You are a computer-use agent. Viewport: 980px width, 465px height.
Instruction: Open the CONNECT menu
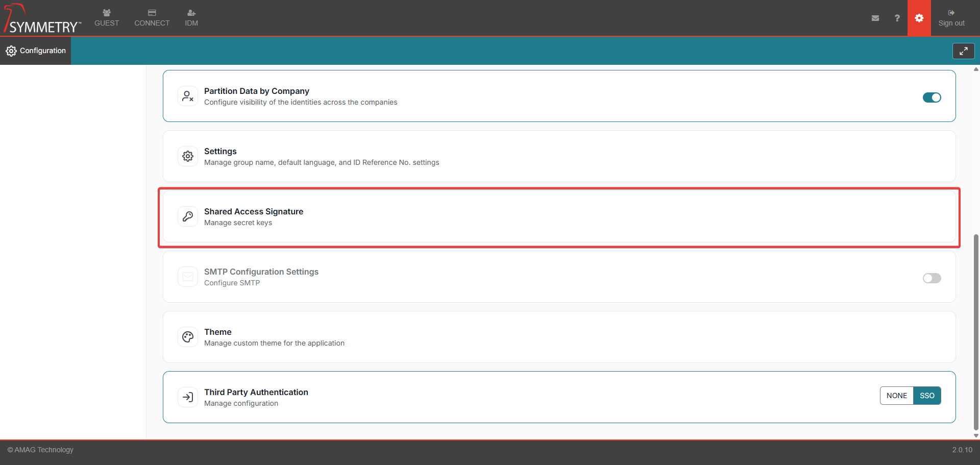[152, 18]
